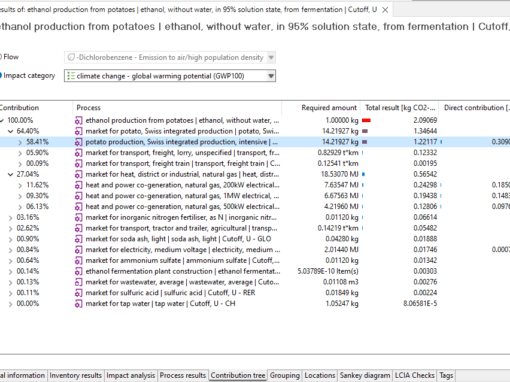Expand the 05.90% freight lorry node

(20, 153)
